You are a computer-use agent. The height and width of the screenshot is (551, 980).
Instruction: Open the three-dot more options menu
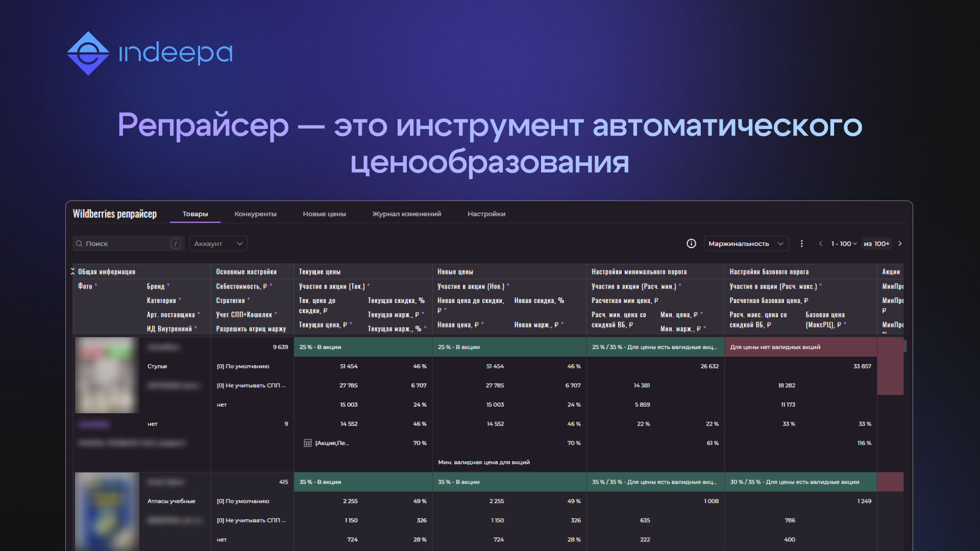pos(801,243)
